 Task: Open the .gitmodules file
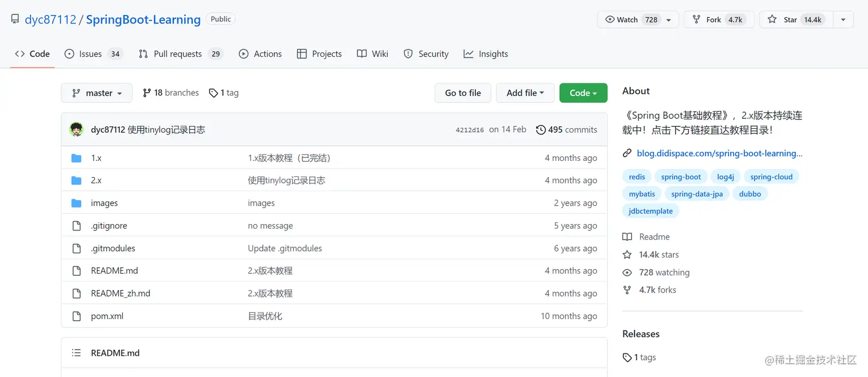(113, 248)
